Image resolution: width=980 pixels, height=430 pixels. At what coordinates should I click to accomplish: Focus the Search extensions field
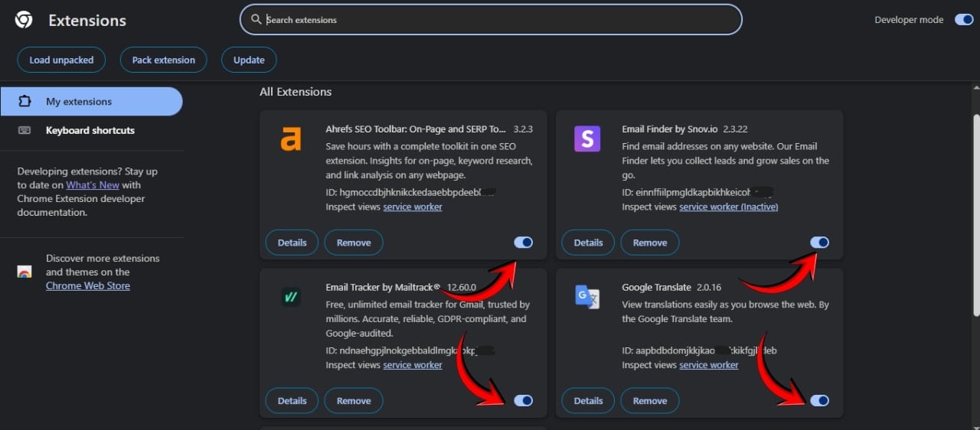coord(491,20)
